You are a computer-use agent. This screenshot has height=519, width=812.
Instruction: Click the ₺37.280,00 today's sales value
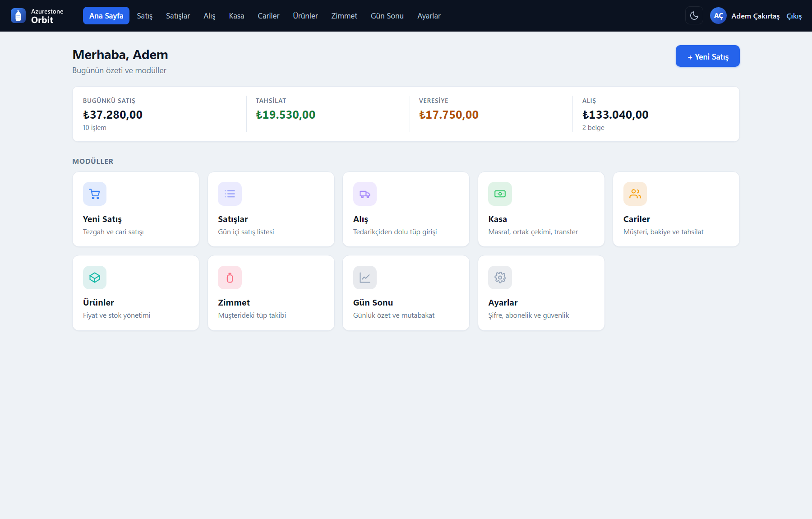pos(113,115)
